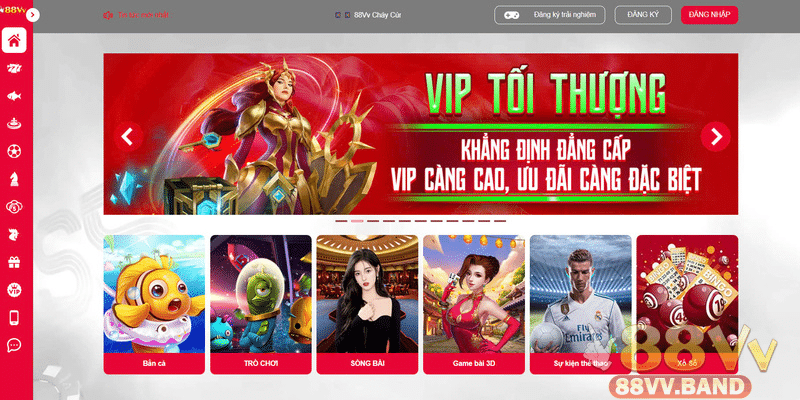Click Đăng ký trải nghiệm trial button
The height and width of the screenshot is (400, 800).
pyautogui.click(x=549, y=15)
